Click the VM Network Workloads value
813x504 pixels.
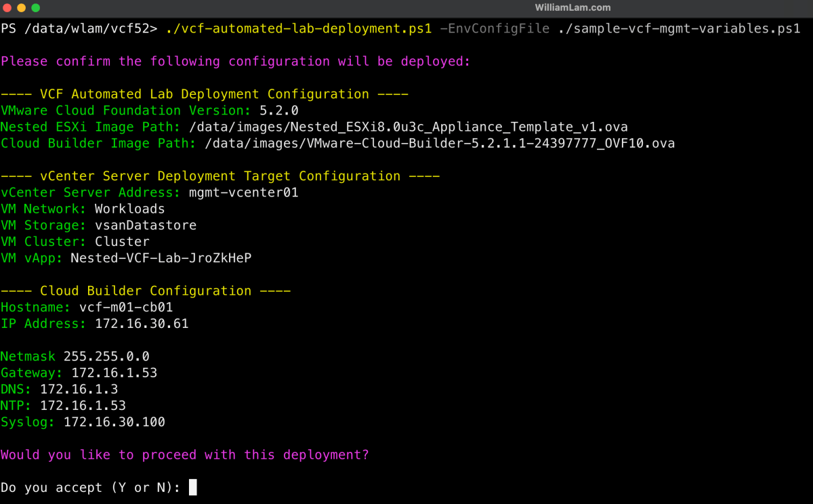point(129,209)
